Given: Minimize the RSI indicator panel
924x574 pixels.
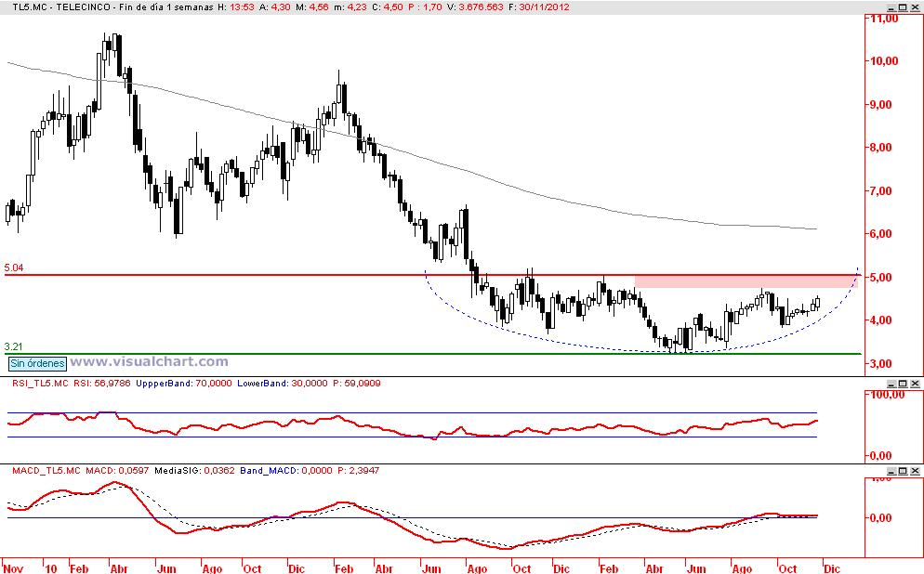Looking at the screenshot, I should [891, 384].
